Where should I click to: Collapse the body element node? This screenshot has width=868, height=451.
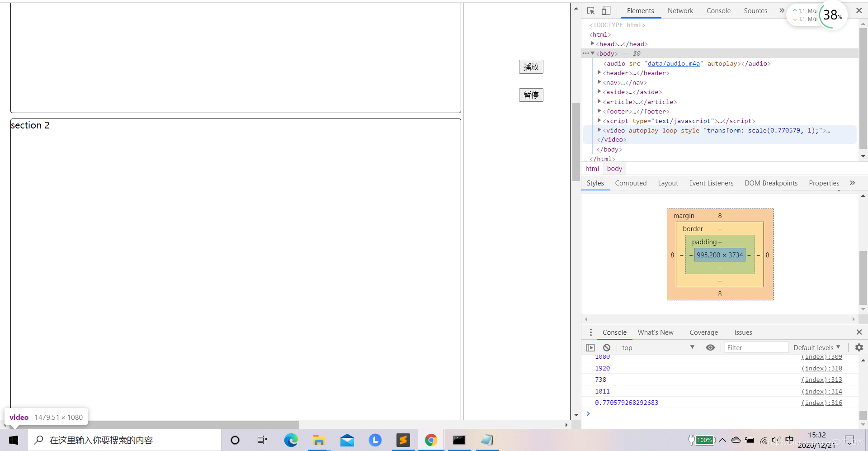tap(592, 53)
